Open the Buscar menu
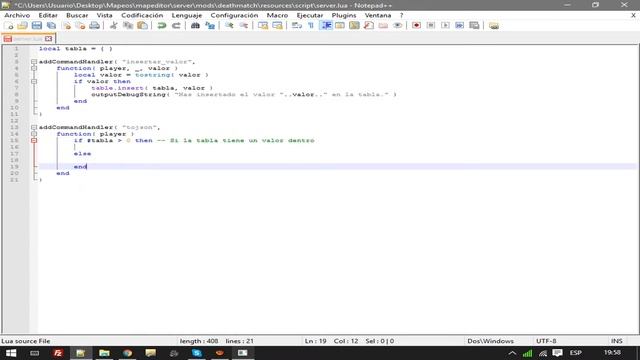640x360 pixels. coord(77,15)
